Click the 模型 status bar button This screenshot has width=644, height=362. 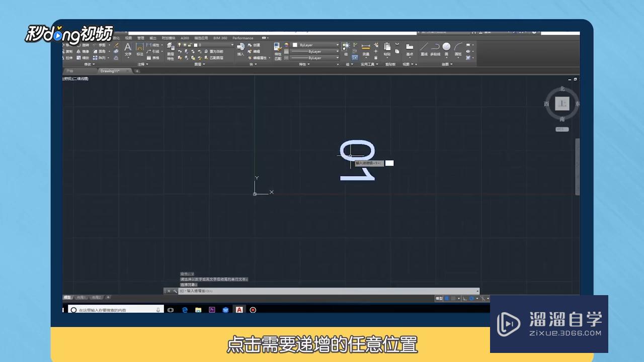pos(439,299)
